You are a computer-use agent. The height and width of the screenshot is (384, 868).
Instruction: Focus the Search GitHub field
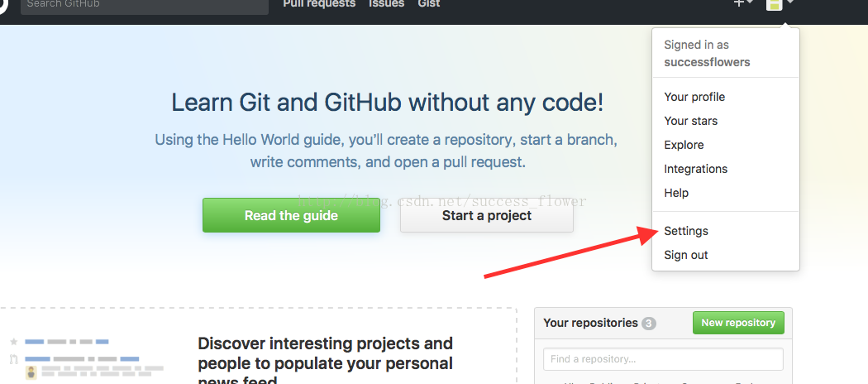point(145,6)
